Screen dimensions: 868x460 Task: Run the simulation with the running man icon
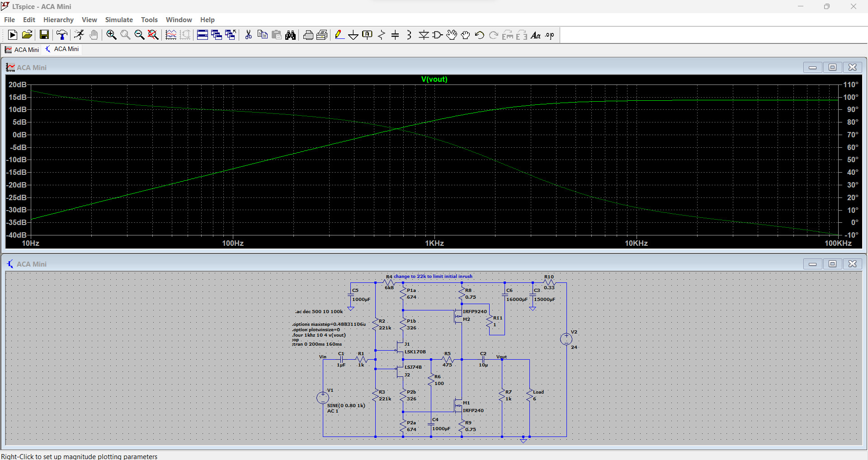(x=79, y=35)
